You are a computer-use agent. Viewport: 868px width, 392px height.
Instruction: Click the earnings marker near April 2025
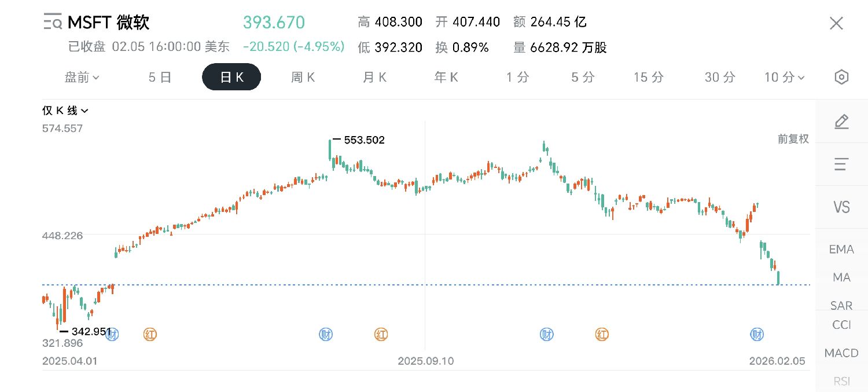[112, 334]
